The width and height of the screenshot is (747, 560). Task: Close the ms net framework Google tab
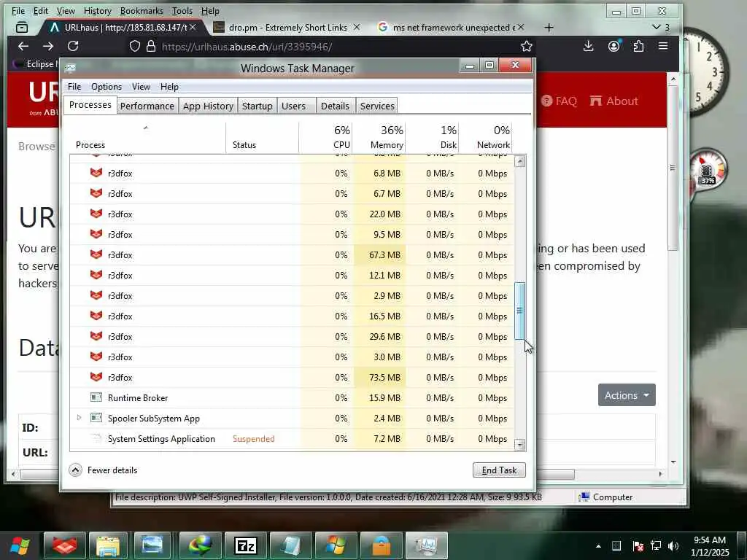pos(521,28)
